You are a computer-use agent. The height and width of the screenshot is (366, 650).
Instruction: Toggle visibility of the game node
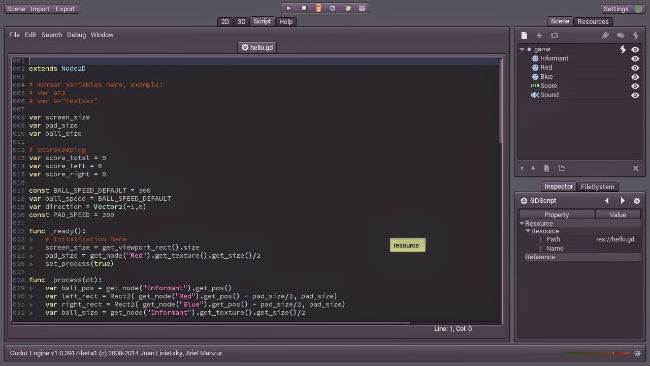635,49
